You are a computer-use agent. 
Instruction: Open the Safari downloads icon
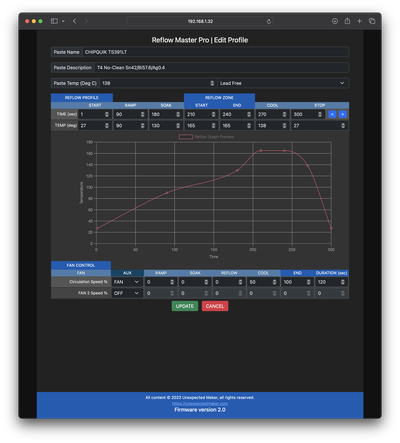pos(335,21)
